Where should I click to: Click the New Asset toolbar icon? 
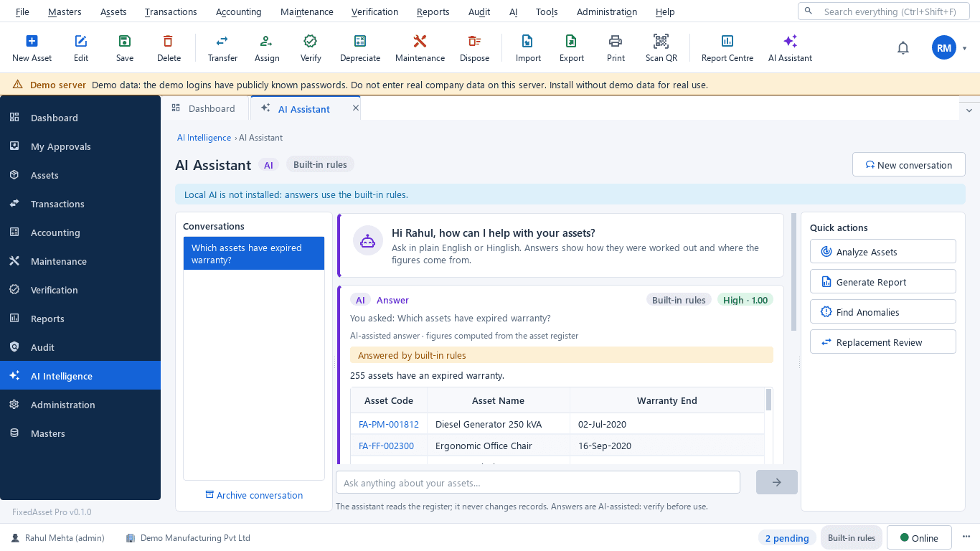pos(32,49)
